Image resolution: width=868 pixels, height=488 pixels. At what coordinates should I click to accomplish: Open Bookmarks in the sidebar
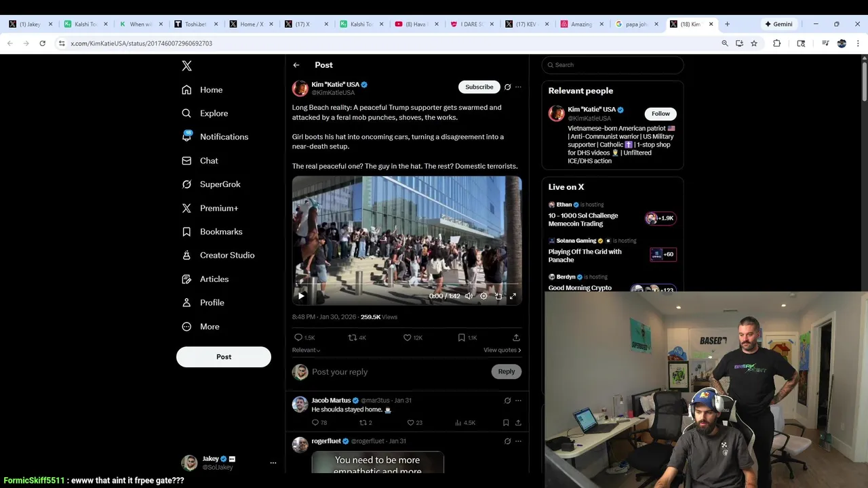212,232
